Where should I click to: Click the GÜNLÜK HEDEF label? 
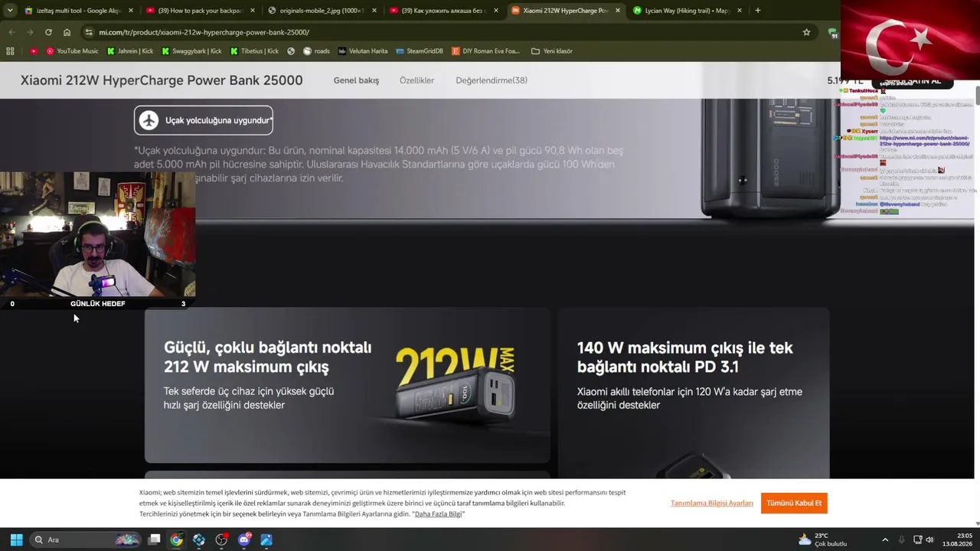98,304
